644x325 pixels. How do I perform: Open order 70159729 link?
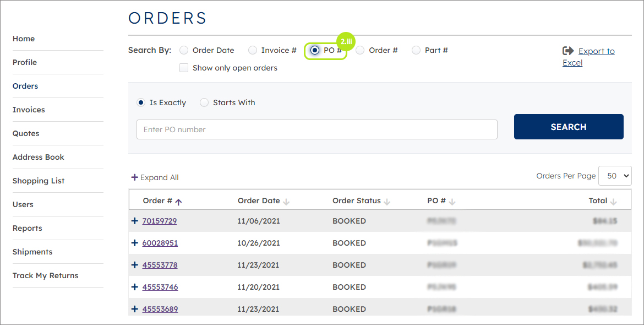pyautogui.click(x=160, y=221)
